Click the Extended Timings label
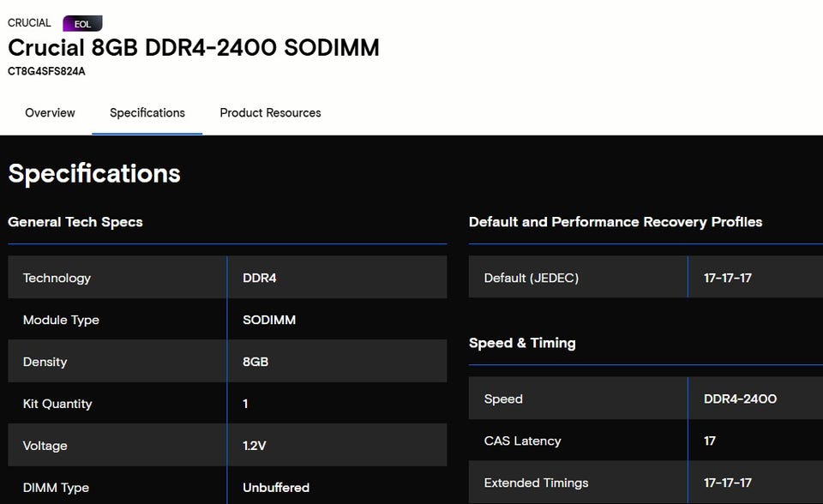 point(536,483)
